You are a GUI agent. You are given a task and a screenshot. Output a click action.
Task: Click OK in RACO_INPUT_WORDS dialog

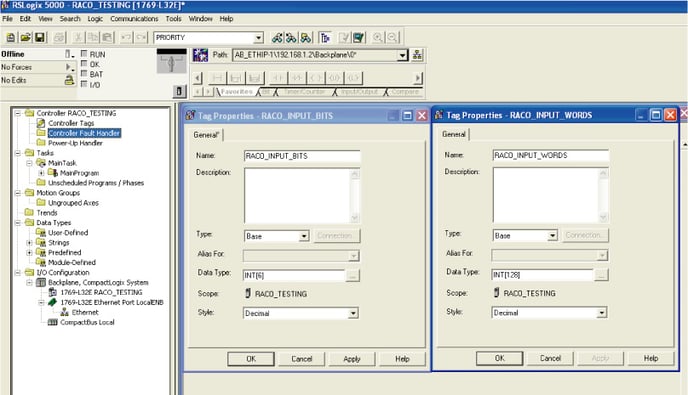tap(500, 358)
